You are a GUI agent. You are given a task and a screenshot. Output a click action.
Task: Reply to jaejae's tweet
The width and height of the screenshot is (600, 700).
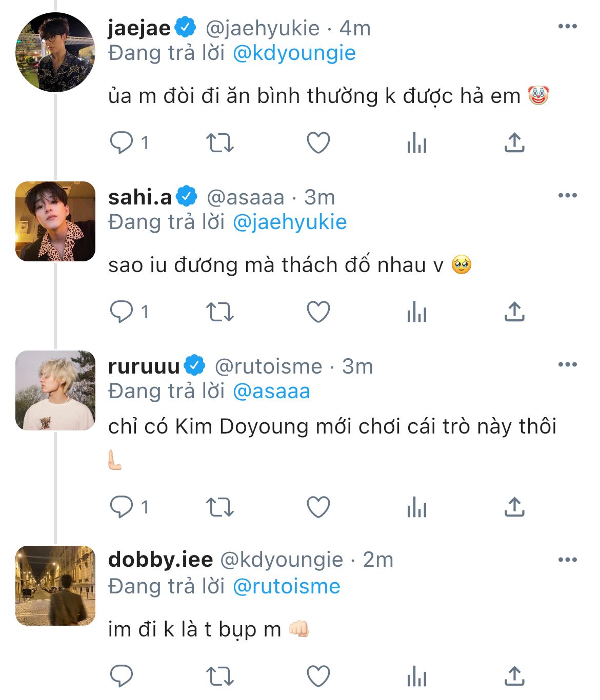122,143
